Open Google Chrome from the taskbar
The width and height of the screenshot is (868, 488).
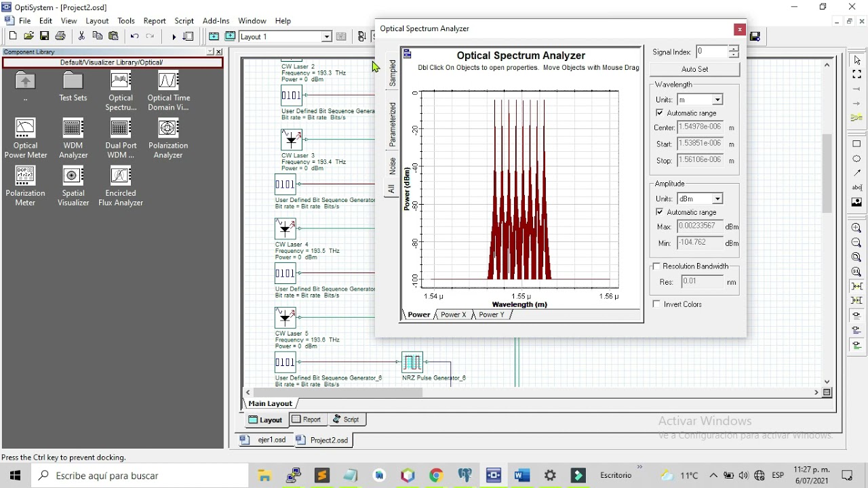[436, 476]
